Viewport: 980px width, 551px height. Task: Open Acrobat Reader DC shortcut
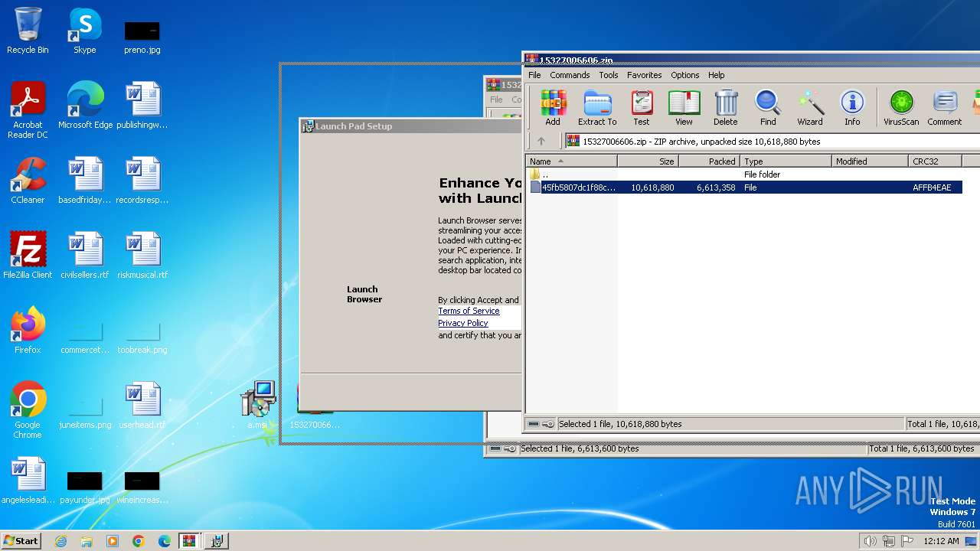[28, 111]
